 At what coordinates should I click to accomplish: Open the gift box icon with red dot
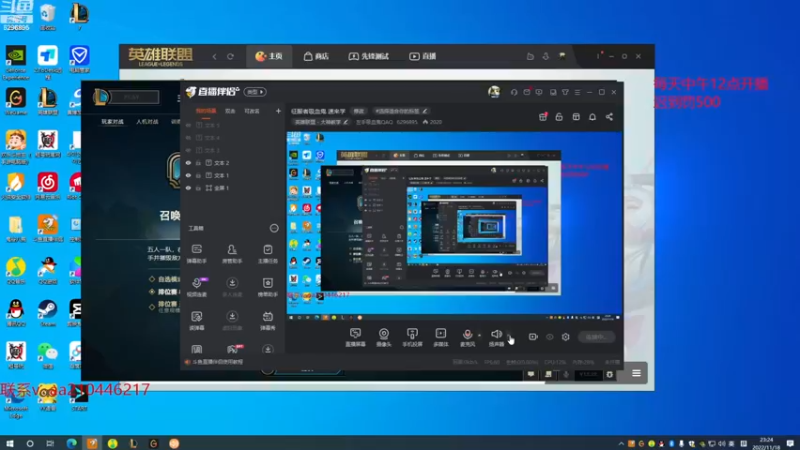coord(543,117)
